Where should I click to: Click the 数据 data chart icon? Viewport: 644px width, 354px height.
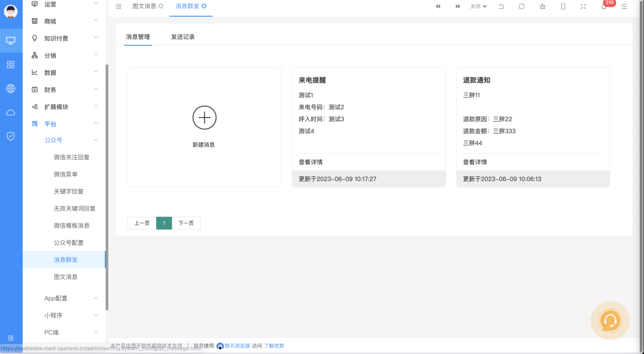tap(34, 72)
